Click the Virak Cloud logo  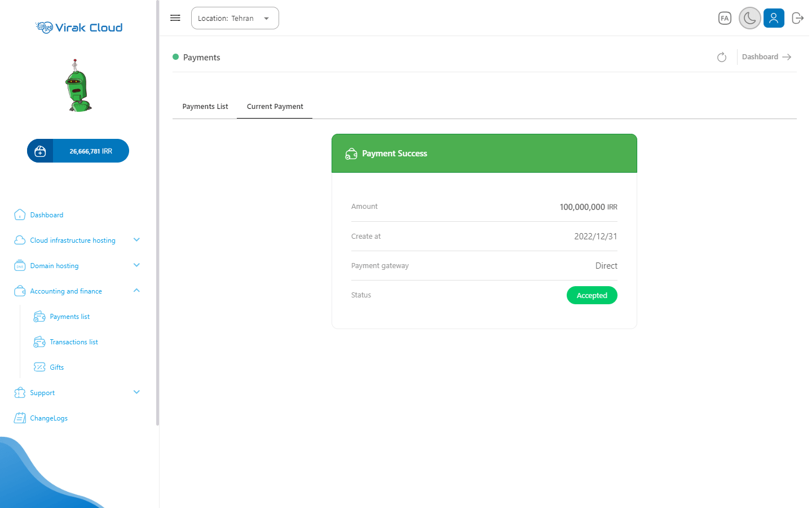click(x=79, y=28)
